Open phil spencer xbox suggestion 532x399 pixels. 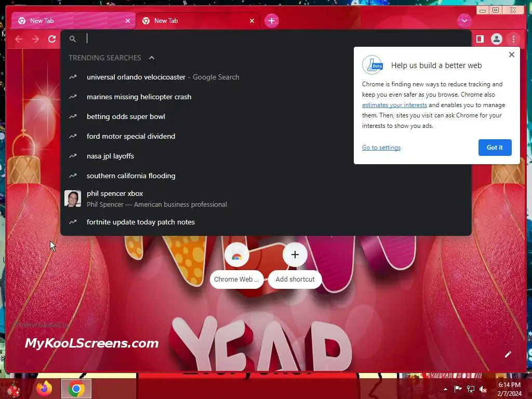pyautogui.click(x=265, y=199)
